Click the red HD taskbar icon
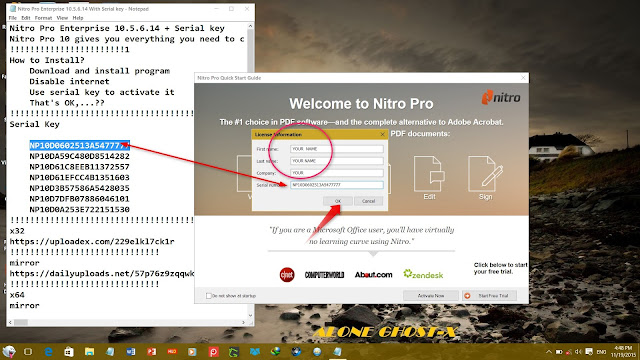The width and height of the screenshot is (640, 360). tap(172, 351)
